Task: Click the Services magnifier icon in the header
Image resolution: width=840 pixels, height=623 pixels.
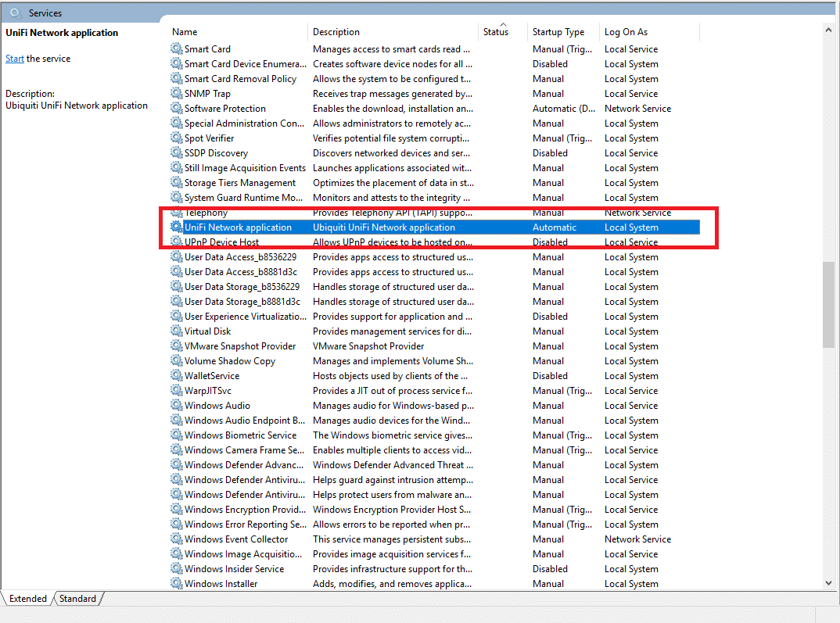Action: tap(16, 13)
